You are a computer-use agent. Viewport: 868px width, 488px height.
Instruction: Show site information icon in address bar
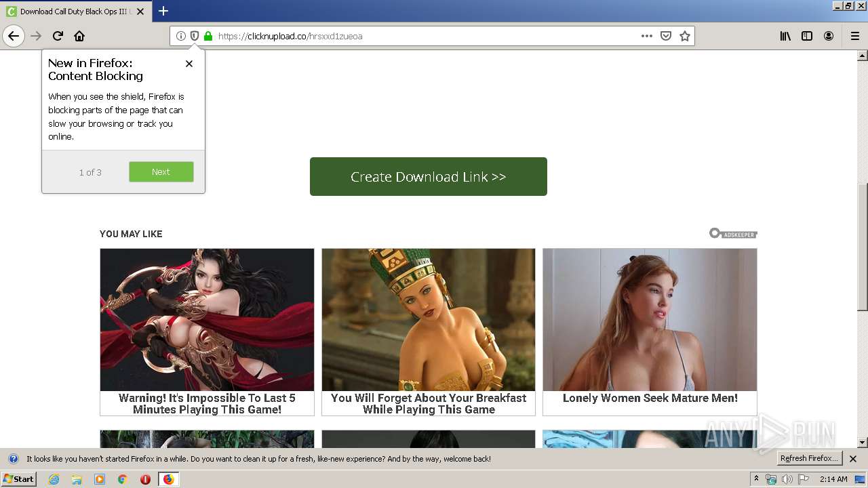181,36
